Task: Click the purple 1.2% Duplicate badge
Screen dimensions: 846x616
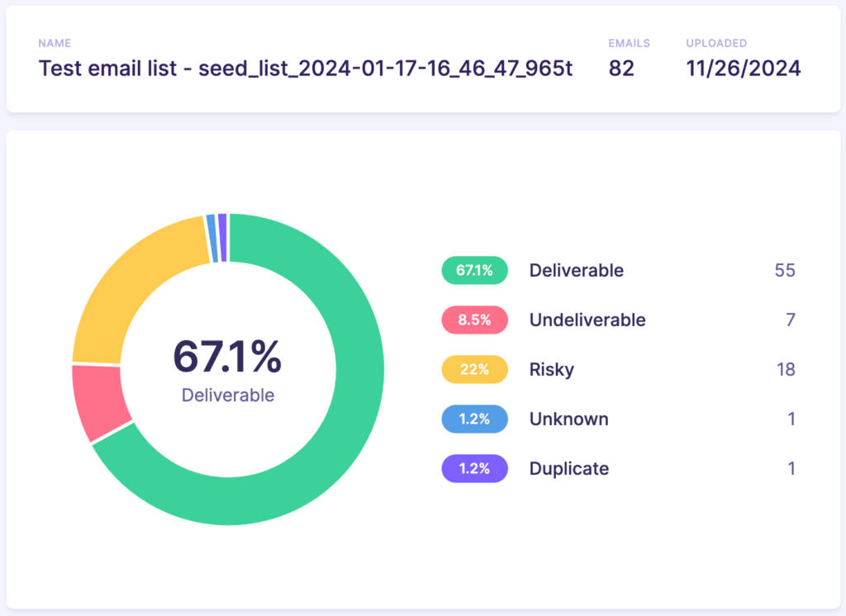Action: pos(474,468)
